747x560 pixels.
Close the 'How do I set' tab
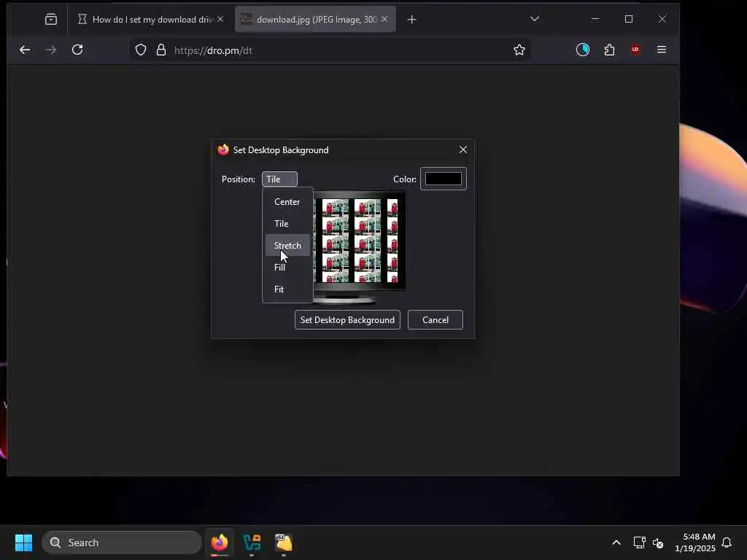pos(220,19)
